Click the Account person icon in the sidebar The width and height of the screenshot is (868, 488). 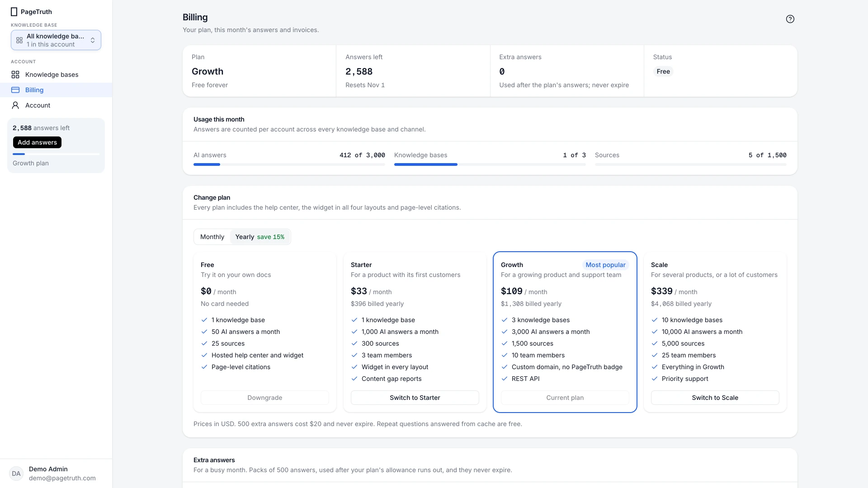(15, 105)
